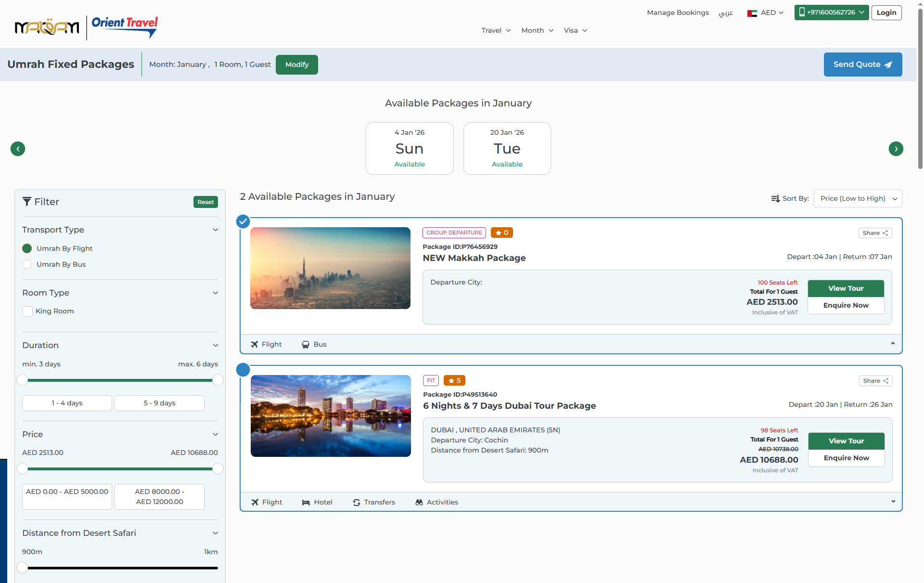Open the AED currency dropdown
This screenshot has width=924, height=583.
tap(766, 13)
